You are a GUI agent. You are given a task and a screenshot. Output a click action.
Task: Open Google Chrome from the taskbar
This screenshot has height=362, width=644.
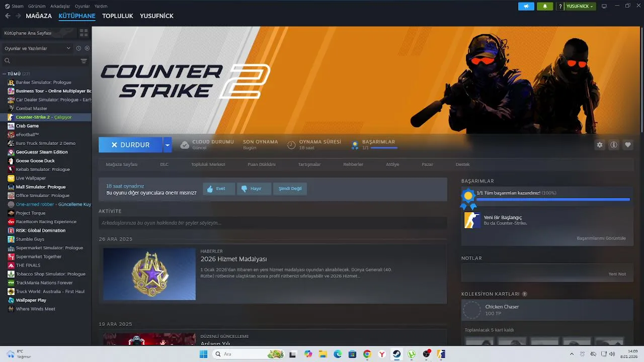367,354
